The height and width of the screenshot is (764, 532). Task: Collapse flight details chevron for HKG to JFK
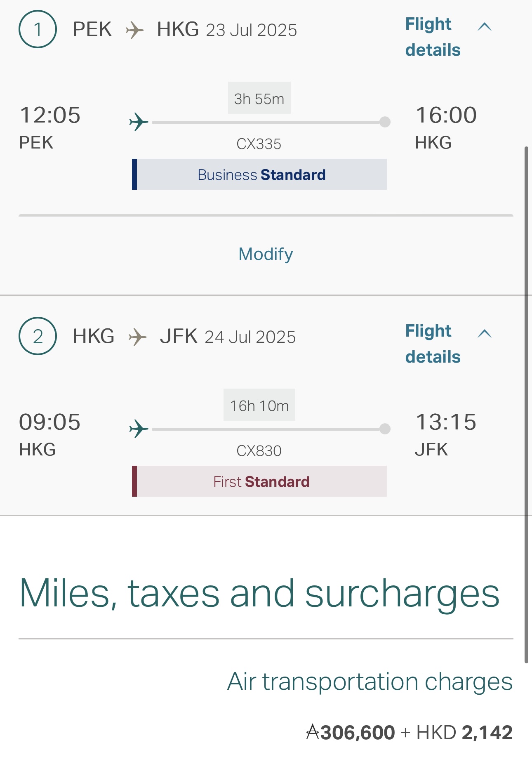pos(485,334)
